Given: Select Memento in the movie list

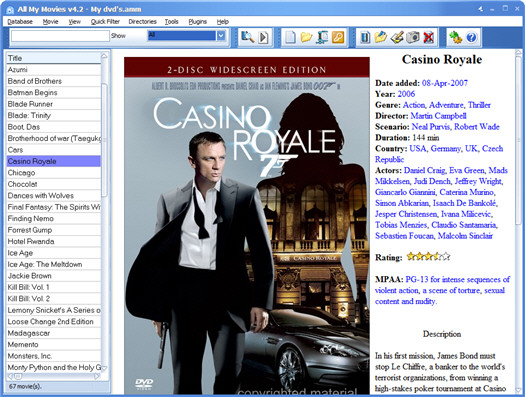Looking at the screenshot, I should click(54, 344).
